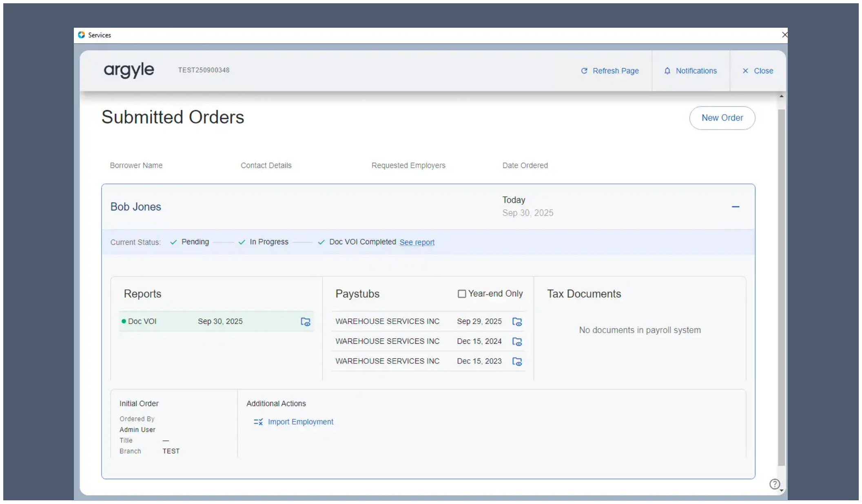Select the Import Employment icon
The width and height of the screenshot is (862, 504).
[x=258, y=422]
